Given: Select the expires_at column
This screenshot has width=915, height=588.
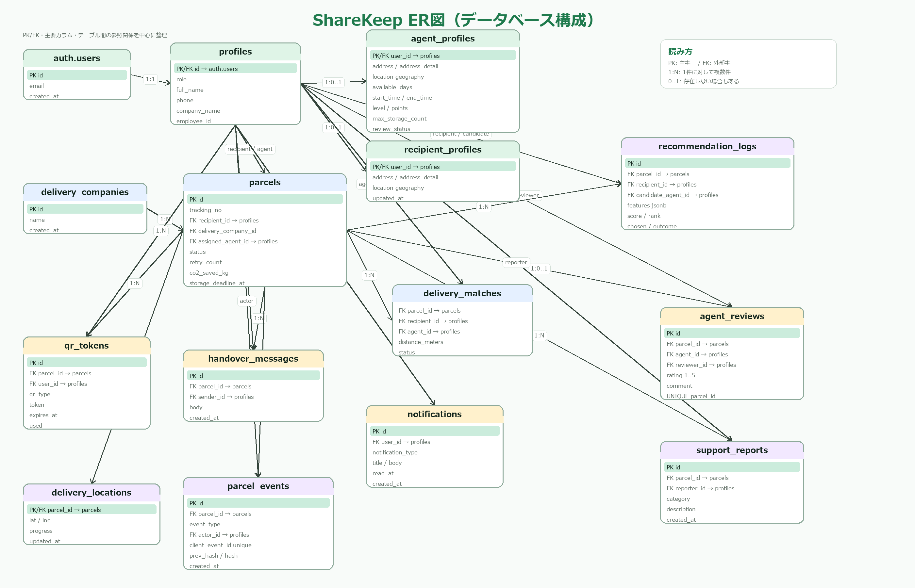Looking at the screenshot, I should (x=43, y=415).
